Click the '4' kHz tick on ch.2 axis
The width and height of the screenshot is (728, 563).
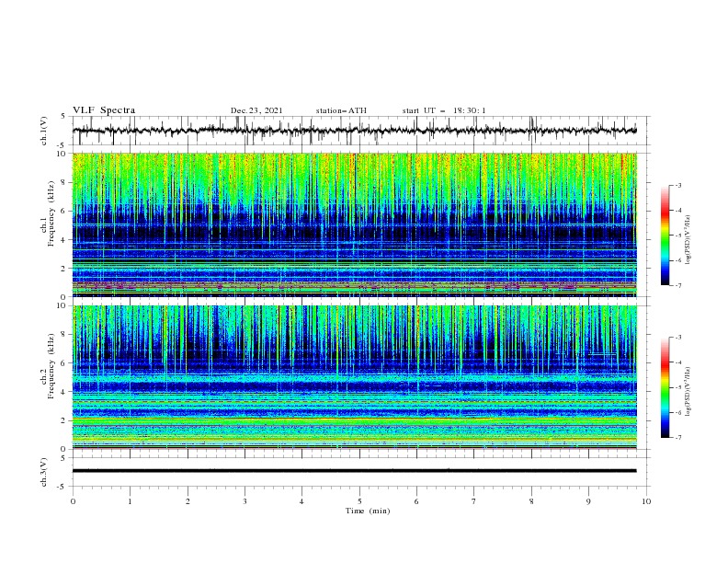coord(64,392)
